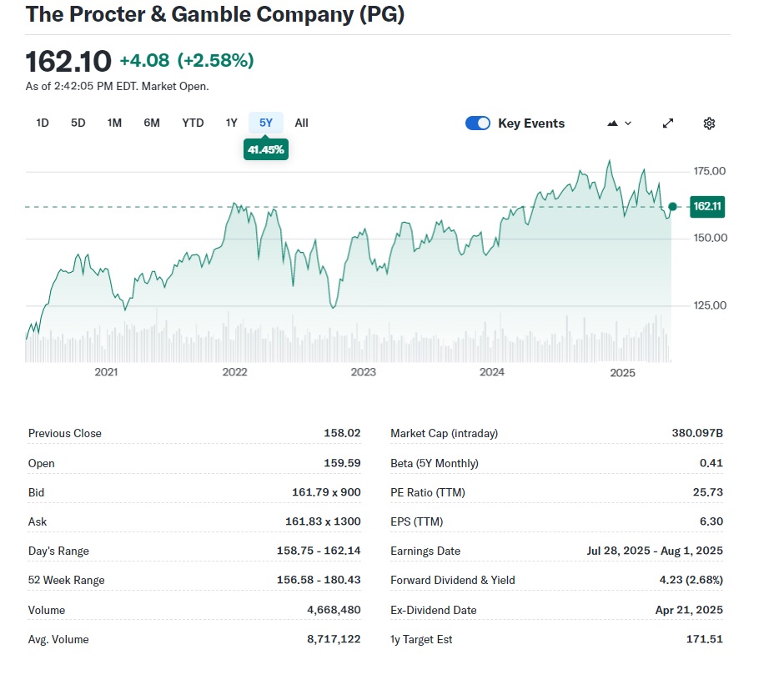Choose the YTD time range
Viewport: 784px width, 695px height.
[193, 123]
